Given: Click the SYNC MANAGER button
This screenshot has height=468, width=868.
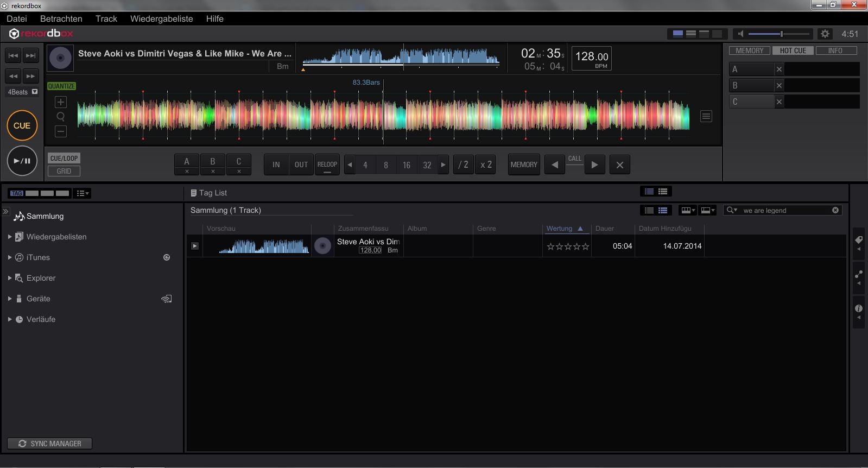Looking at the screenshot, I should click(x=49, y=444).
